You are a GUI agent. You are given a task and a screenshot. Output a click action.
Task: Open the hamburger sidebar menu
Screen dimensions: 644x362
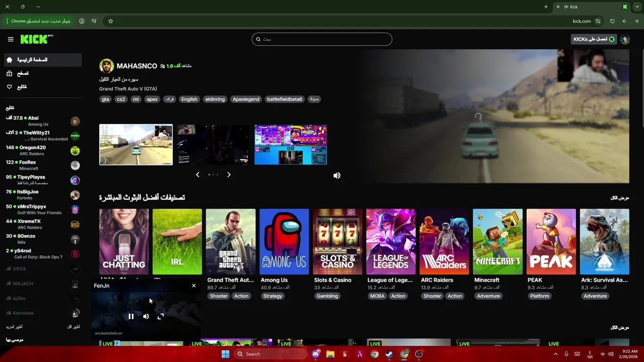[x=11, y=39]
